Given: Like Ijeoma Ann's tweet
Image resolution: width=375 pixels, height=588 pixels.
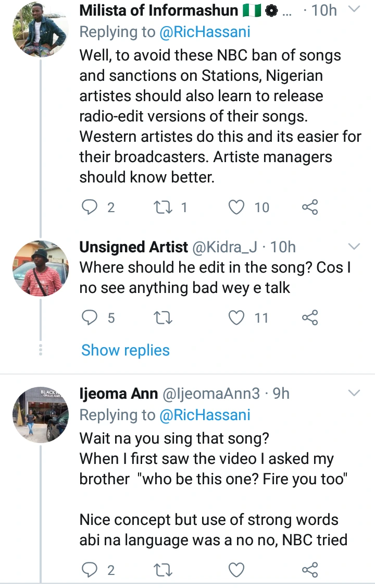Looking at the screenshot, I should point(237,570).
